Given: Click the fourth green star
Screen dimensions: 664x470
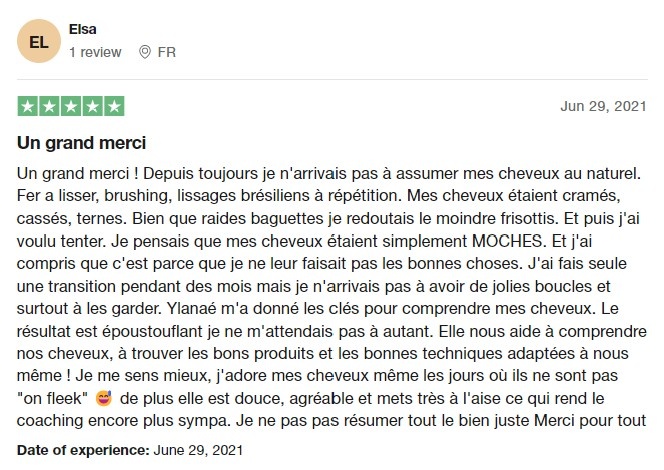Looking at the screenshot, I should coord(93,106).
